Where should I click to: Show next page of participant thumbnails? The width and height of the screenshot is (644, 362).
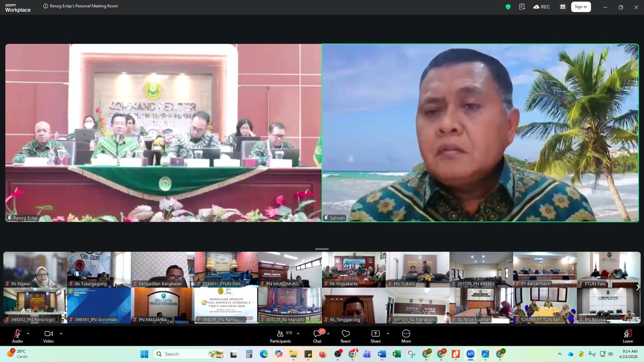pos(638,288)
